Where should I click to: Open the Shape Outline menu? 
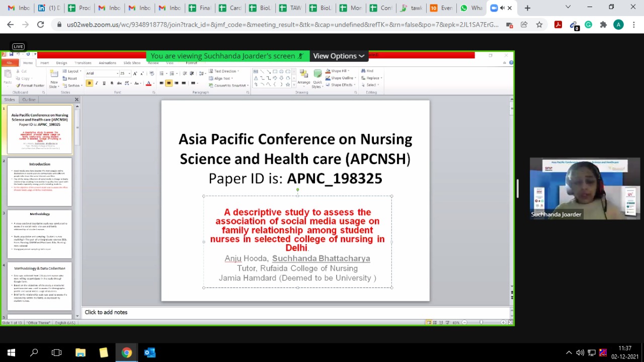click(341, 78)
